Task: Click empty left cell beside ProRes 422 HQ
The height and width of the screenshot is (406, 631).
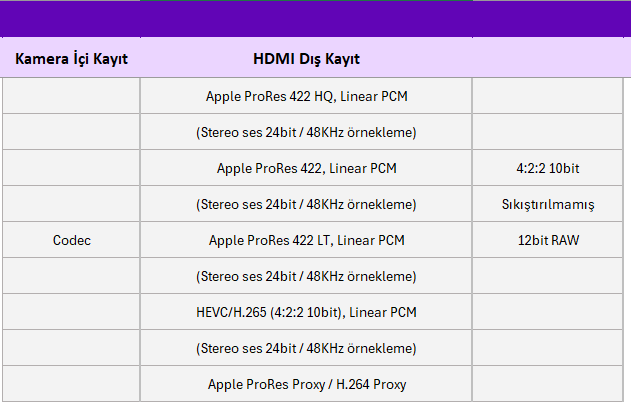Action: click(x=71, y=97)
